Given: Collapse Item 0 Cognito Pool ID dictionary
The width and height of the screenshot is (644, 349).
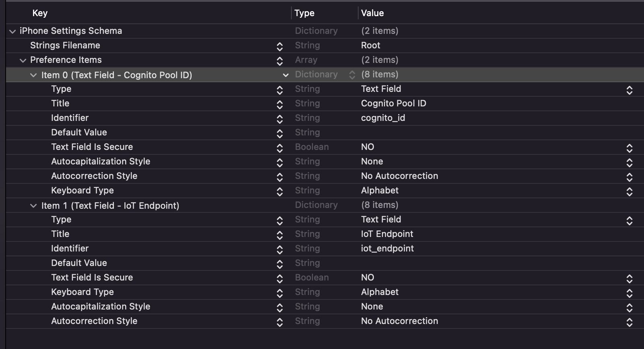Looking at the screenshot, I should [x=33, y=75].
